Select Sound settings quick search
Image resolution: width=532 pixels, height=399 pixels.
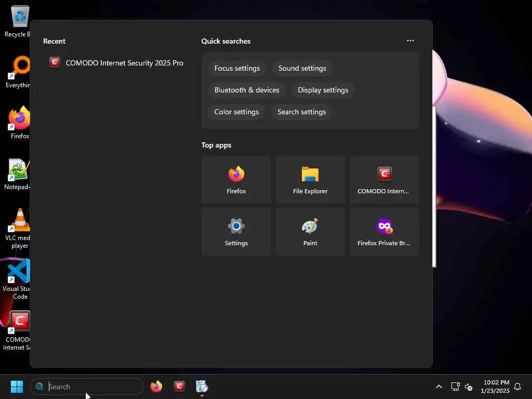click(302, 68)
